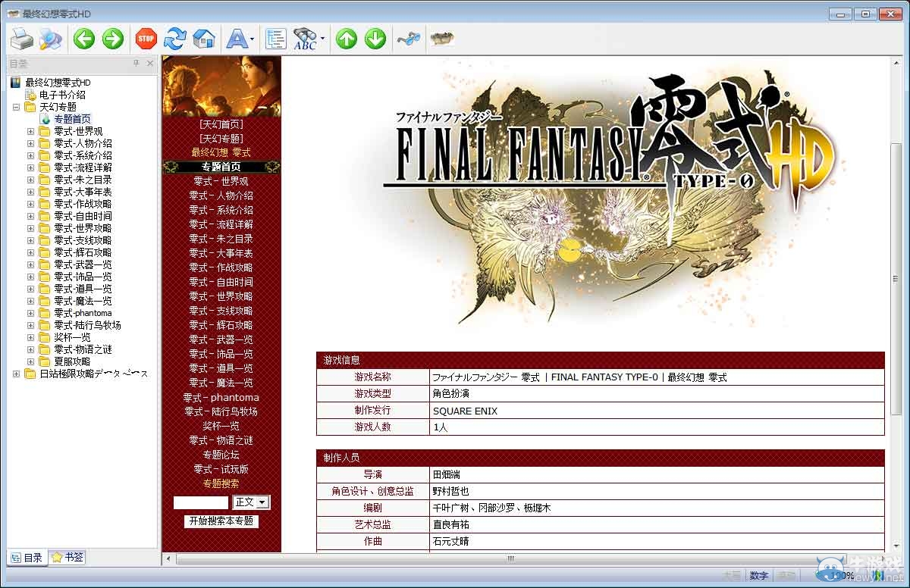Select 零式-陆行鸟牧场 tree label
910x588 pixels.
pos(87,325)
